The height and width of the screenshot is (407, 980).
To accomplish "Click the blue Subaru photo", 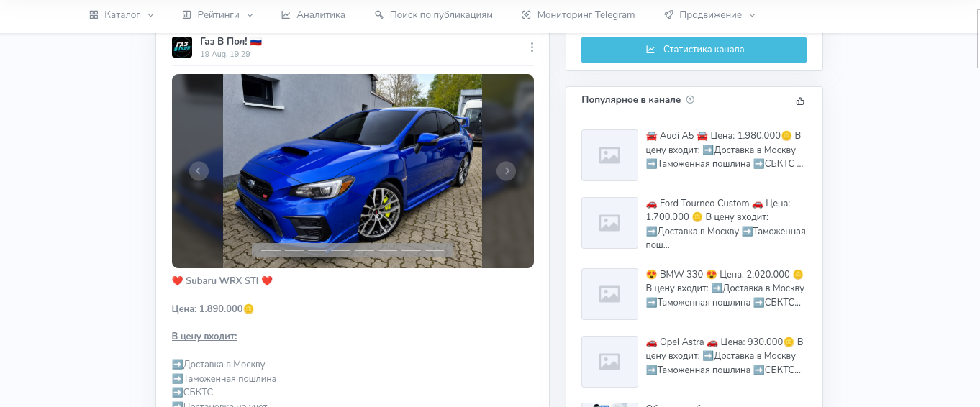I will click(353, 171).
